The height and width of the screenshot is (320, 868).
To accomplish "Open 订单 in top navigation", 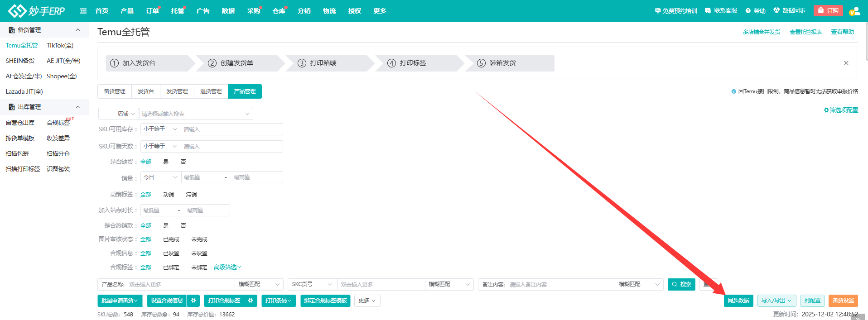I will [152, 11].
